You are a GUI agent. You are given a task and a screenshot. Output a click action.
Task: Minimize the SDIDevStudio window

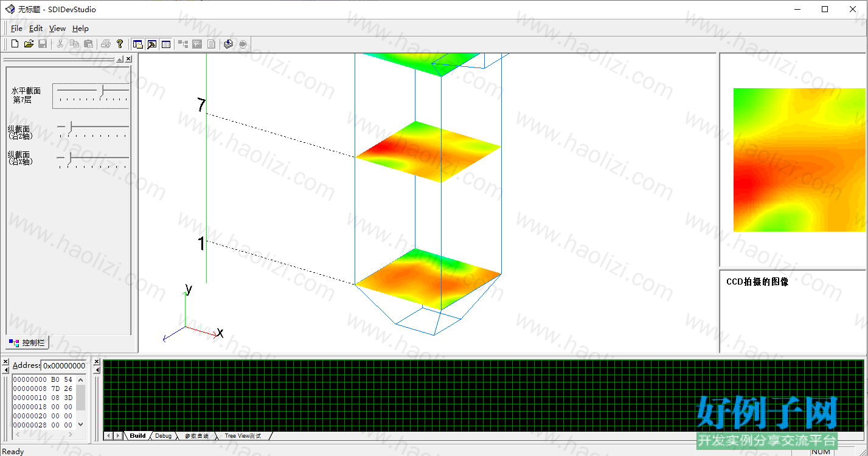pyautogui.click(x=797, y=9)
